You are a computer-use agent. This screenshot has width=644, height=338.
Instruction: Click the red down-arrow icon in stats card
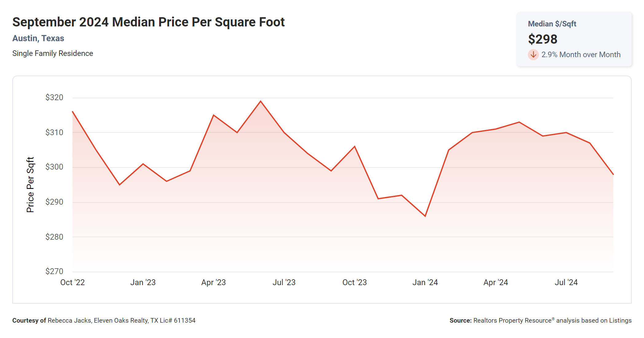pos(533,55)
